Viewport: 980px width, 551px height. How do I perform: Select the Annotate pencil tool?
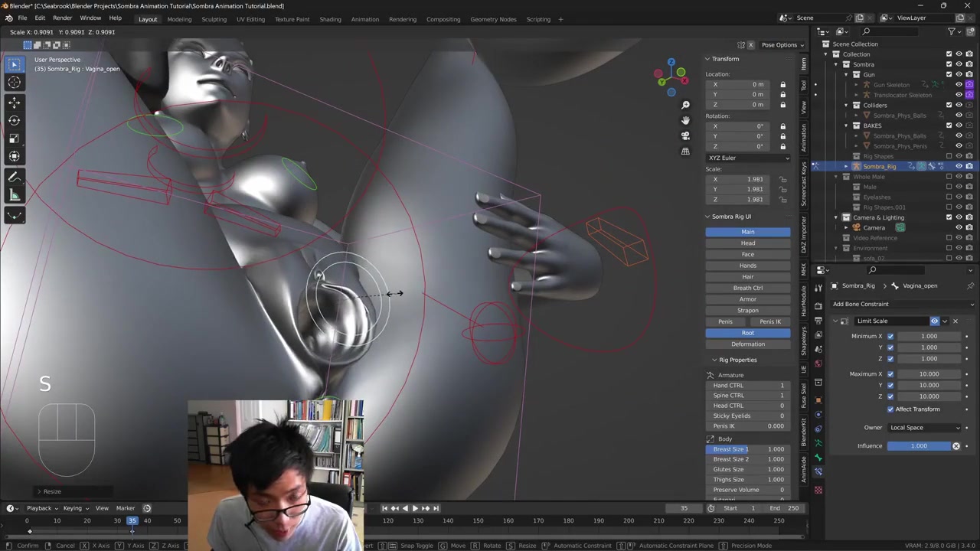(14, 177)
